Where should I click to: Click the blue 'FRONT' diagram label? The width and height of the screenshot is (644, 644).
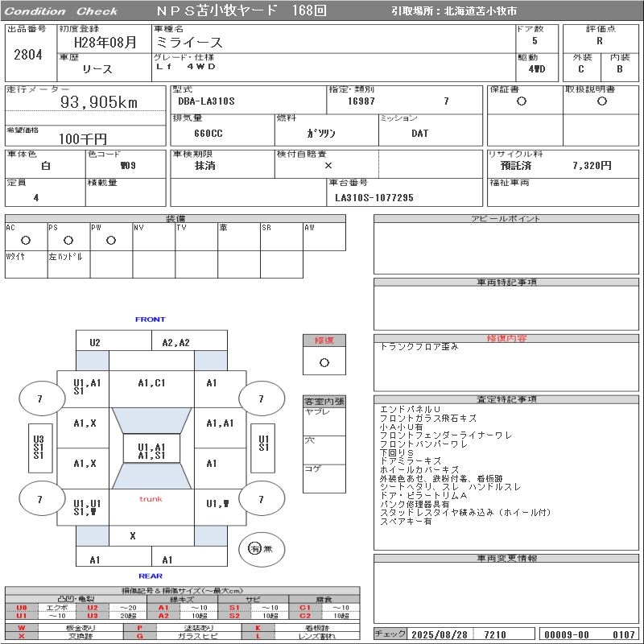(x=151, y=319)
